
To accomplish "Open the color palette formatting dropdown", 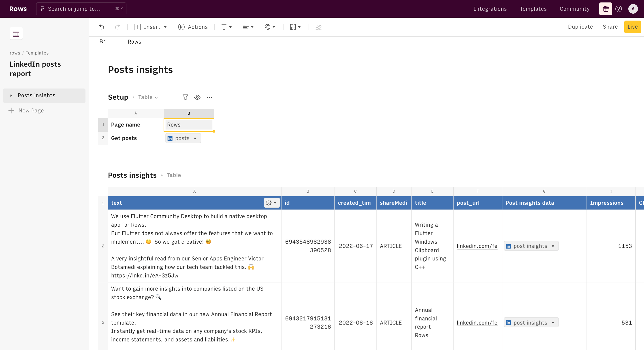I will click(270, 27).
